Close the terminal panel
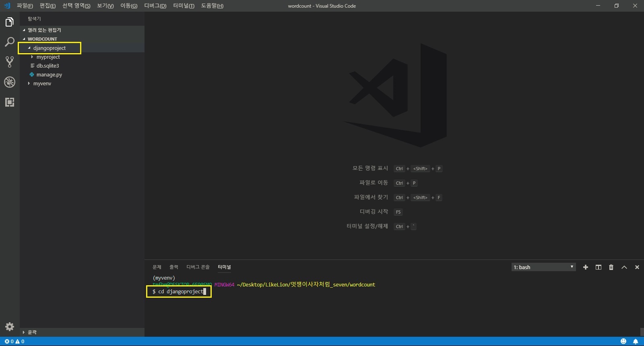The width and height of the screenshot is (644, 346). coord(637,267)
